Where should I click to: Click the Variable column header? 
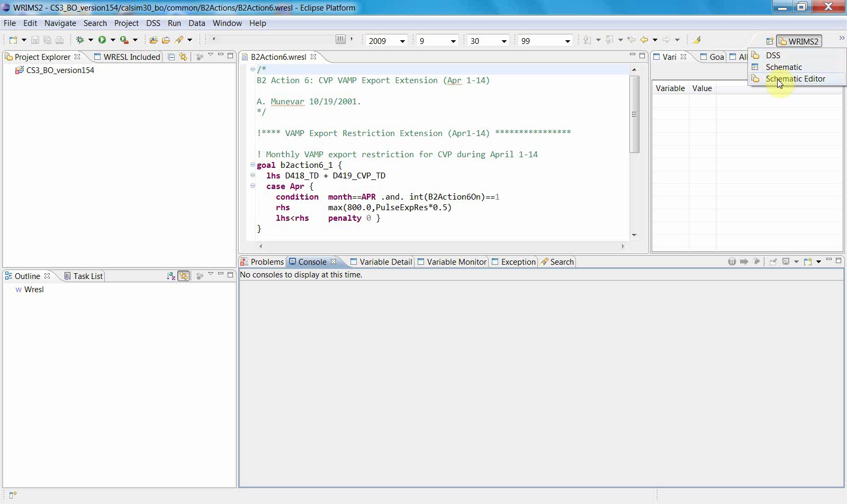pyautogui.click(x=670, y=88)
